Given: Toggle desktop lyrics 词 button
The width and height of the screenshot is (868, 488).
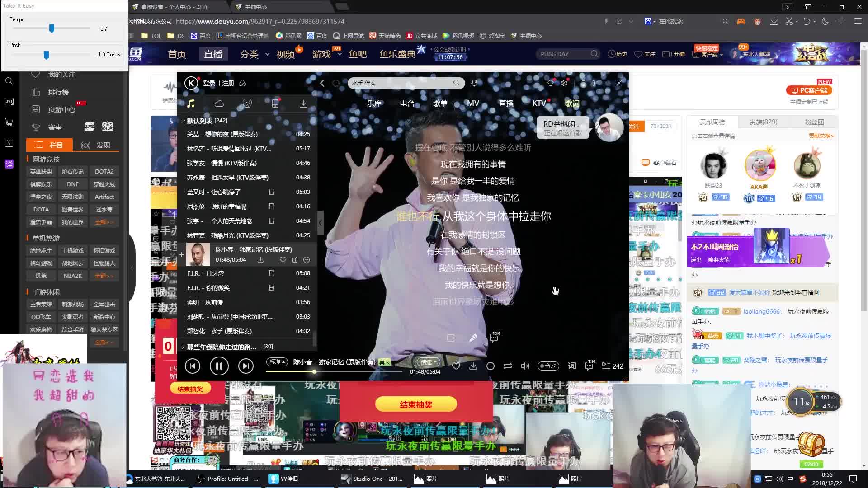Looking at the screenshot, I should (x=572, y=366).
